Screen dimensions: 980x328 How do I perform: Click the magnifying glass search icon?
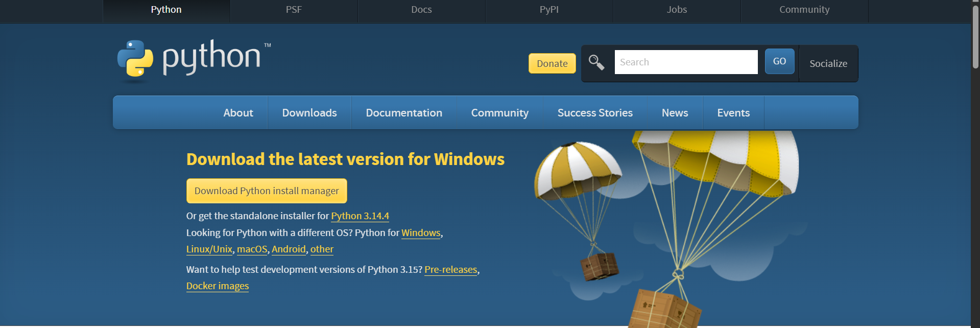click(596, 62)
